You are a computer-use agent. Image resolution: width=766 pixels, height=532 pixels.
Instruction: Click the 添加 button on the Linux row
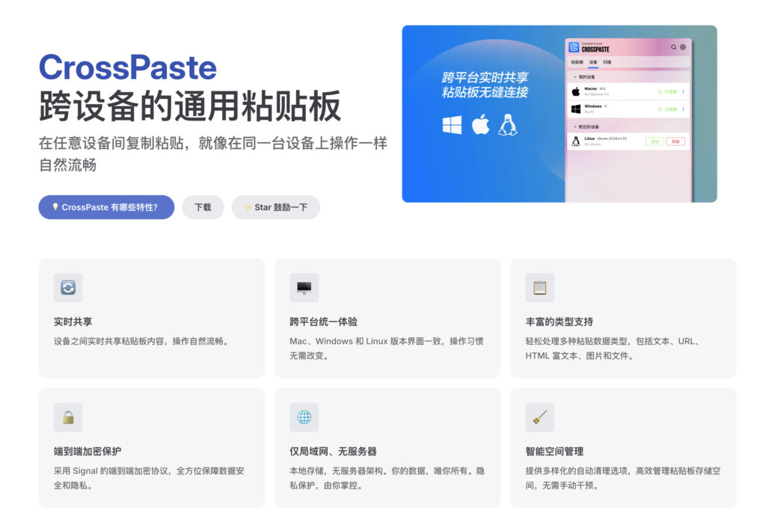pyautogui.click(x=655, y=141)
